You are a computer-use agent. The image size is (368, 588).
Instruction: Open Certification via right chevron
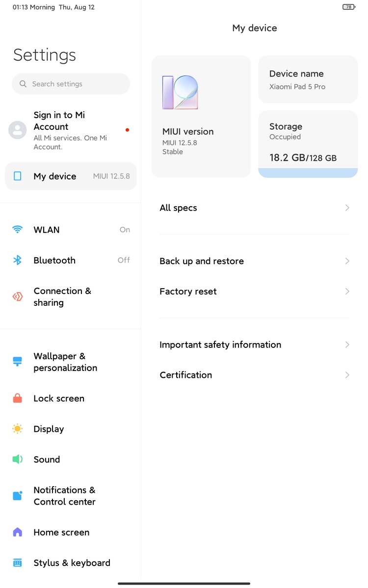click(x=347, y=375)
